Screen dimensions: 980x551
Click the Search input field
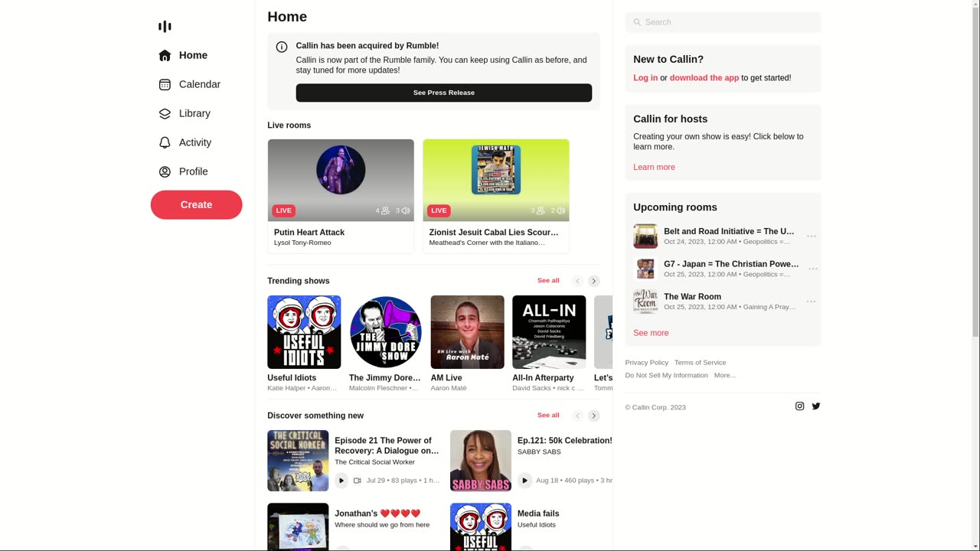pyautogui.click(x=723, y=22)
